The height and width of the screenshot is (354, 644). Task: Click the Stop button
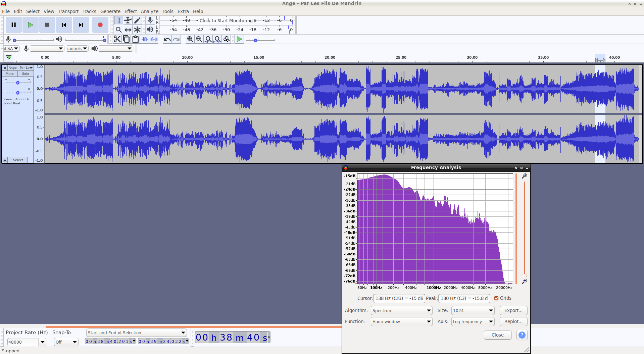(x=47, y=25)
